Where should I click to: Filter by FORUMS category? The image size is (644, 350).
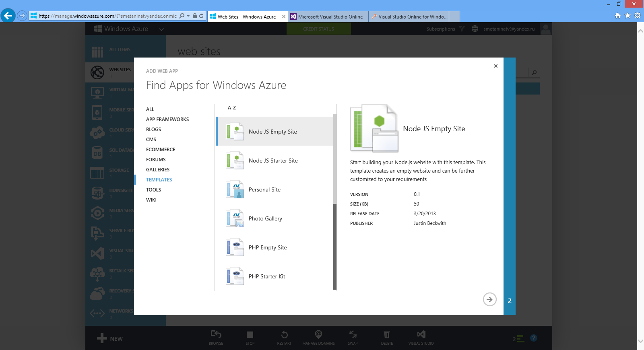[x=156, y=160]
